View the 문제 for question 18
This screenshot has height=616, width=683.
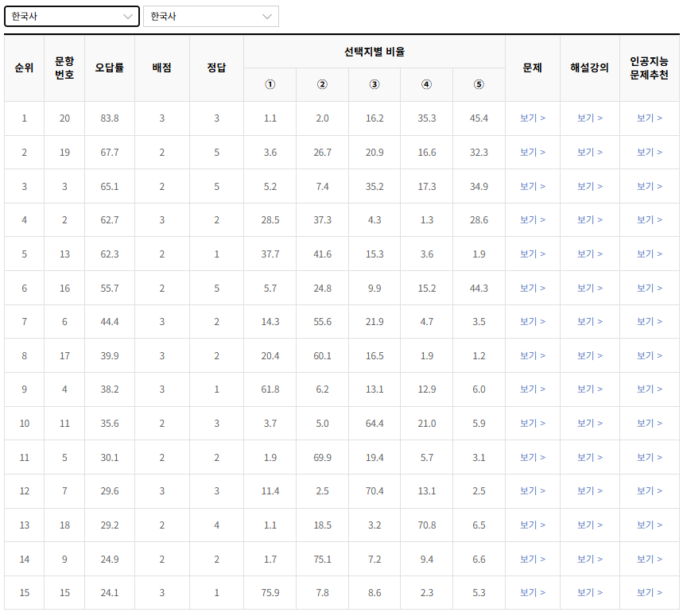[x=533, y=525]
